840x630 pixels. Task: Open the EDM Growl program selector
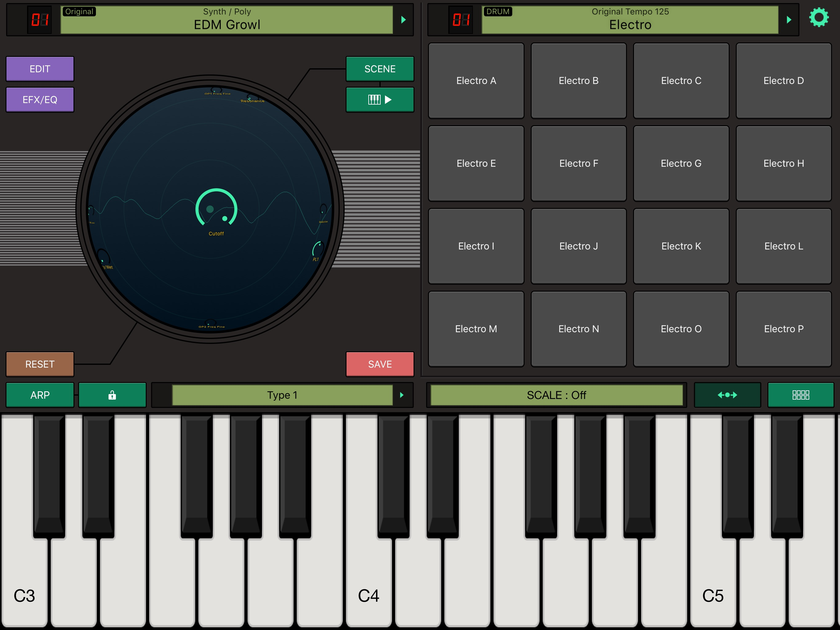pyautogui.click(x=227, y=20)
